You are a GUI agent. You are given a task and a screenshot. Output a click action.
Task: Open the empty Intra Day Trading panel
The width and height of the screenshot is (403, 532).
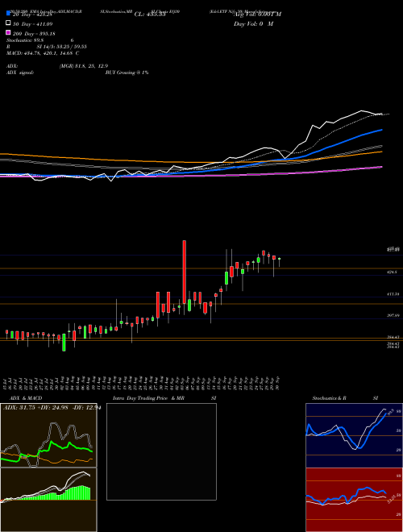pyautogui.click(x=161, y=451)
